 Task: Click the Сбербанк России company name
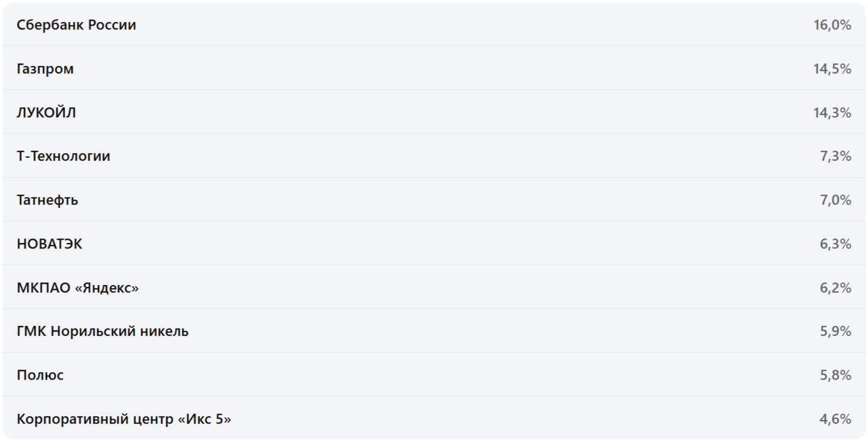(76, 25)
